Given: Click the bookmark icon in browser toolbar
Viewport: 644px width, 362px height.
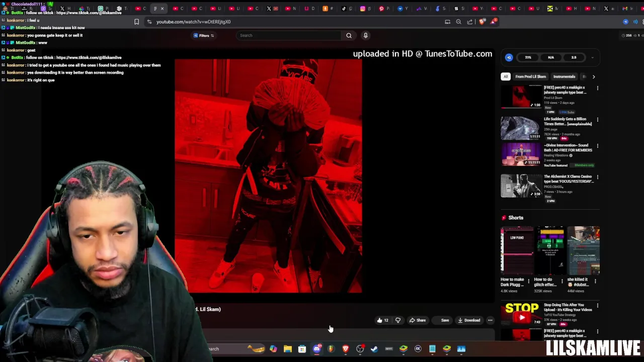Looking at the screenshot, I should 136,22.
